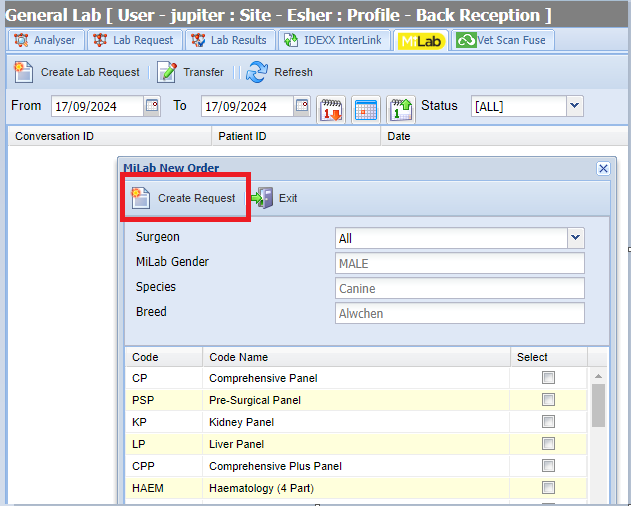Tick the Haematology (4 Part) checkbox

tap(548, 487)
